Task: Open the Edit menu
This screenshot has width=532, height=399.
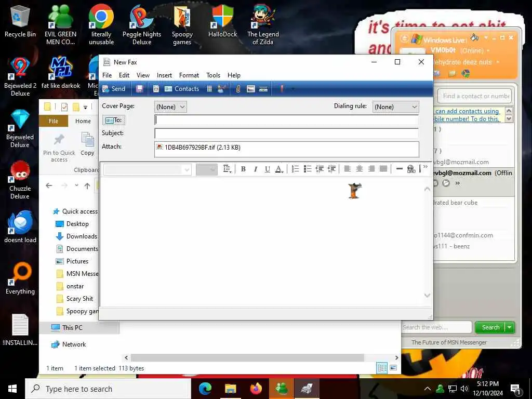Action: pyautogui.click(x=124, y=75)
